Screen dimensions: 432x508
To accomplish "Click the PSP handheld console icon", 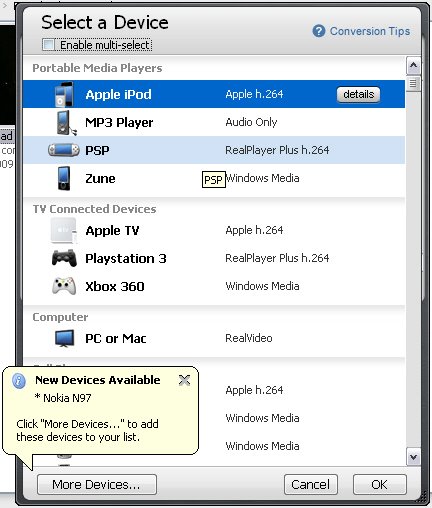I will pyautogui.click(x=64, y=150).
